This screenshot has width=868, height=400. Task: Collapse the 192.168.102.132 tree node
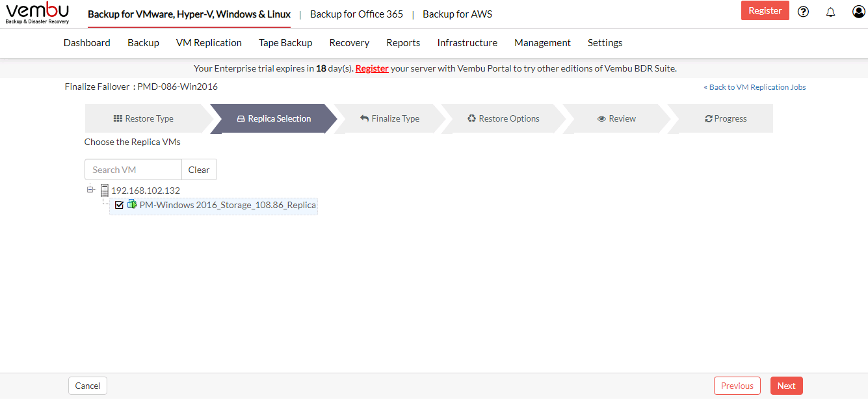coord(90,189)
